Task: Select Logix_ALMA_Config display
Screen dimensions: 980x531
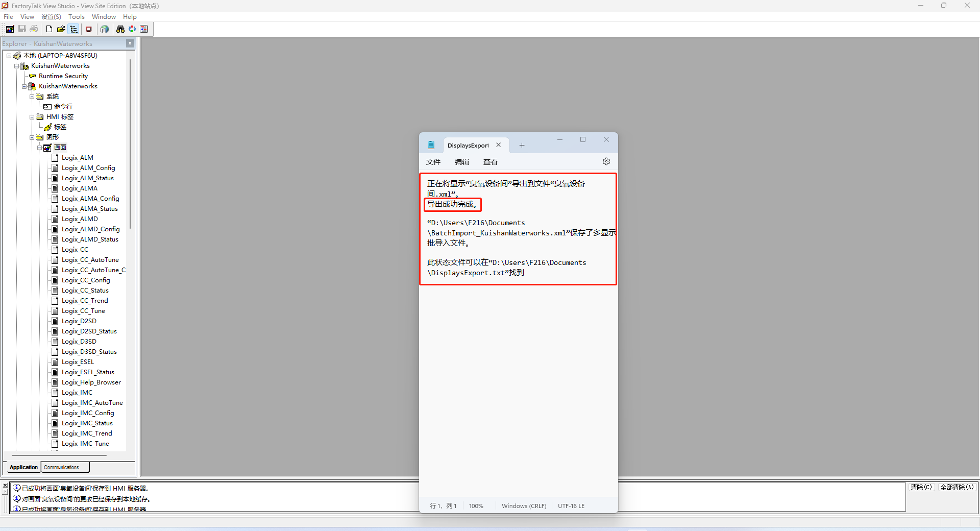Action: (90, 199)
